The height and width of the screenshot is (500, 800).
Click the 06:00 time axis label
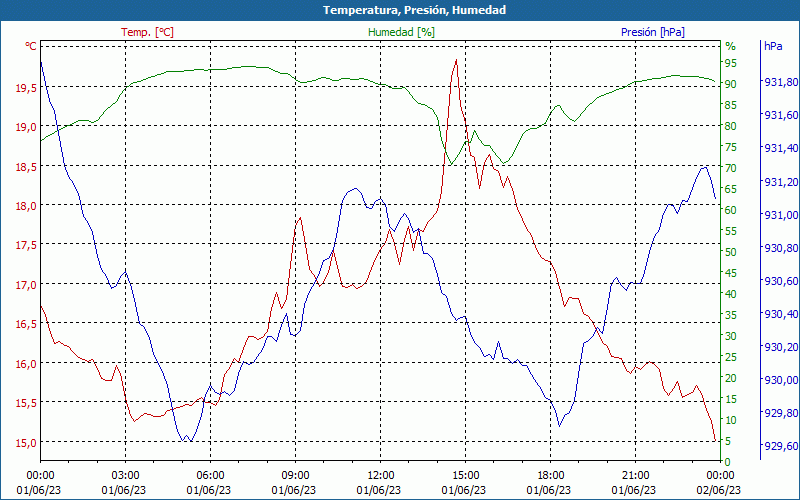coord(210,476)
